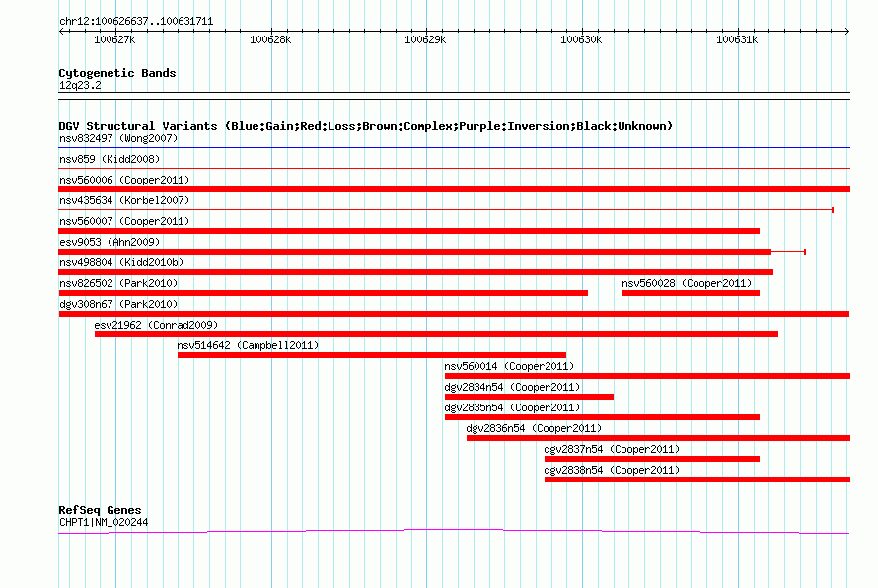Image resolution: width=878 pixels, height=588 pixels.
Task: Open variant label dgv308n67 (Park2010)
Action: [118, 304]
